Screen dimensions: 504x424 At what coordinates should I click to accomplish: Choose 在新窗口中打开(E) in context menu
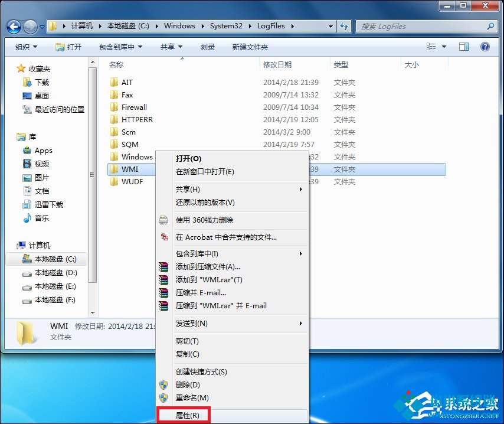[x=232, y=171]
